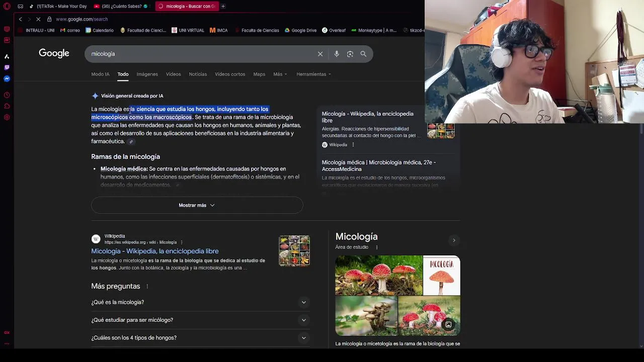The width and height of the screenshot is (644, 362).
Task: Select the 'Imágenes' results tab
Action: (147, 74)
